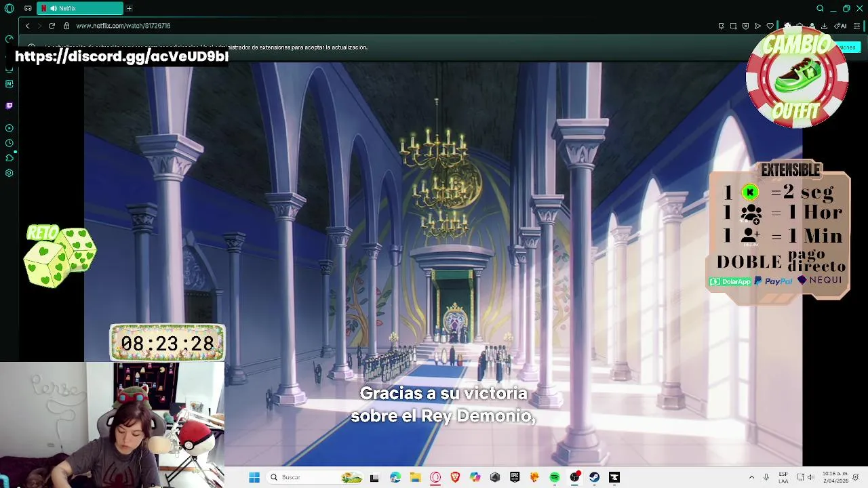The image size is (868, 488).
Task: Bookmark page with the heart icon
Action: coord(770,26)
